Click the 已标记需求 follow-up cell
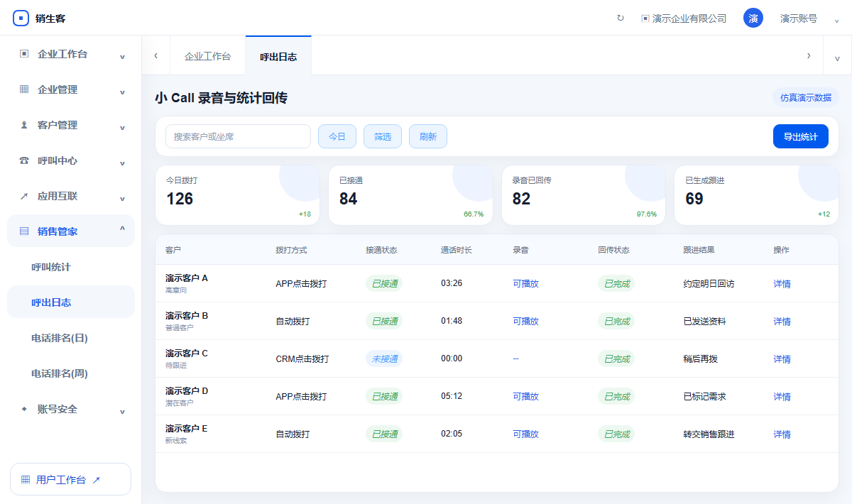 704,397
